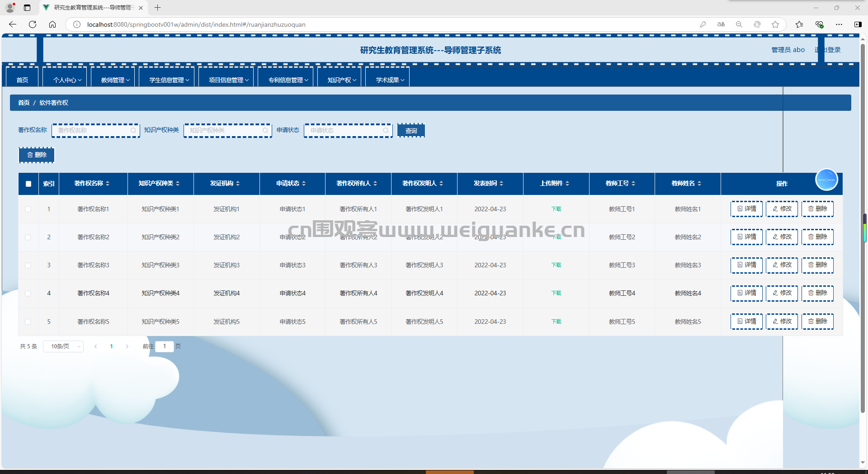
Task: Click the batch 删除 button above table
Action: [37, 155]
